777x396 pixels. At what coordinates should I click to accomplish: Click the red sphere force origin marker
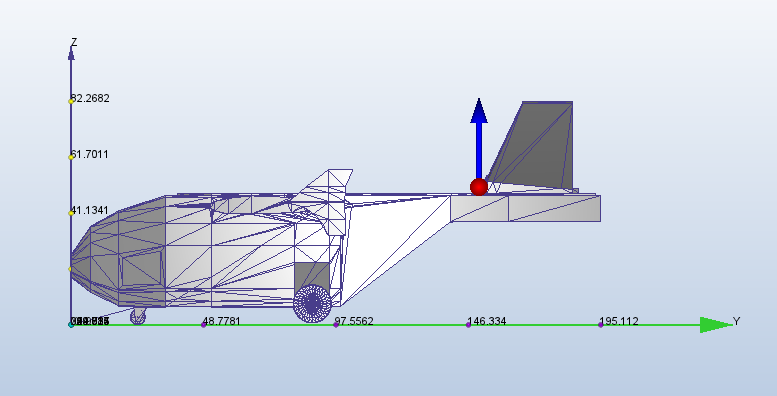(479, 187)
